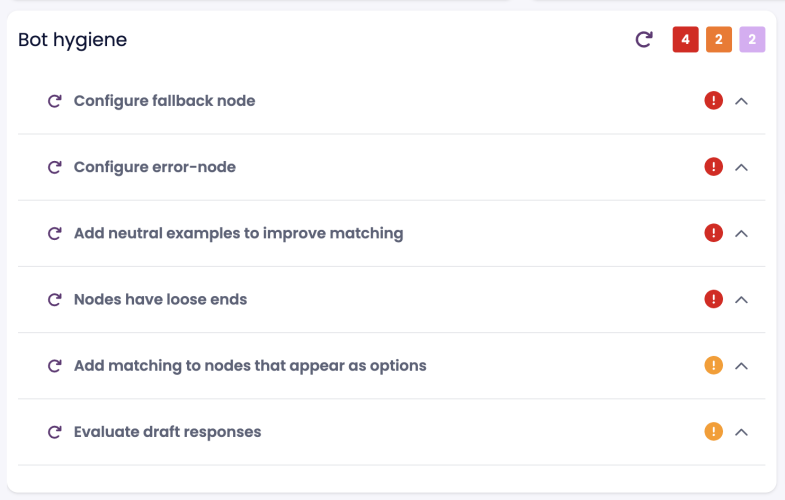The height and width of the screenshot is (500, 785).
Task: Click the purple badge showing 2
Action: pos(752,40)
